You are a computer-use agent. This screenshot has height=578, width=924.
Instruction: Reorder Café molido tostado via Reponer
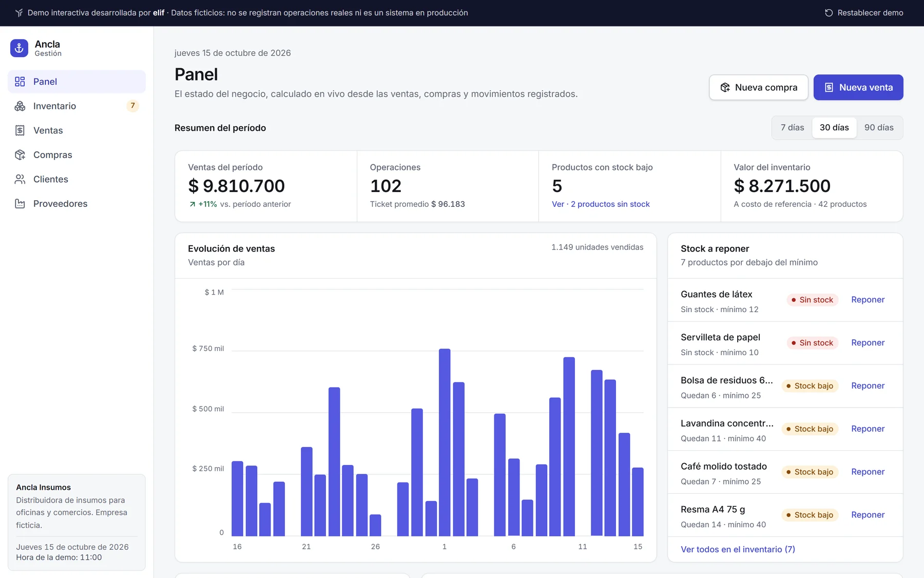[868, 472]
